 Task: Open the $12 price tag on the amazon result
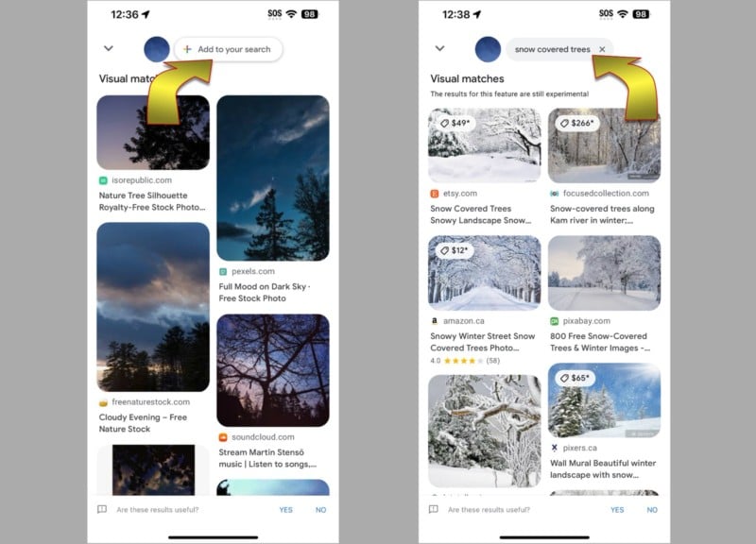(x=455, y=250)
